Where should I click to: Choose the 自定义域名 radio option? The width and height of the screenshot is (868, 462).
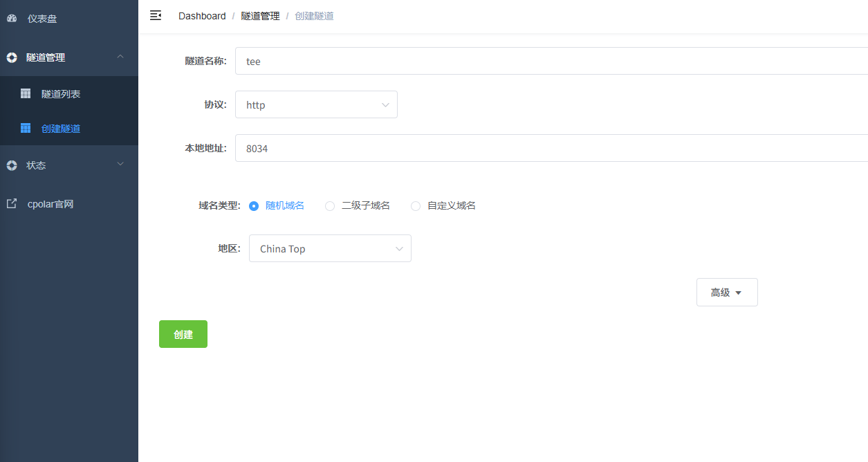416,205
